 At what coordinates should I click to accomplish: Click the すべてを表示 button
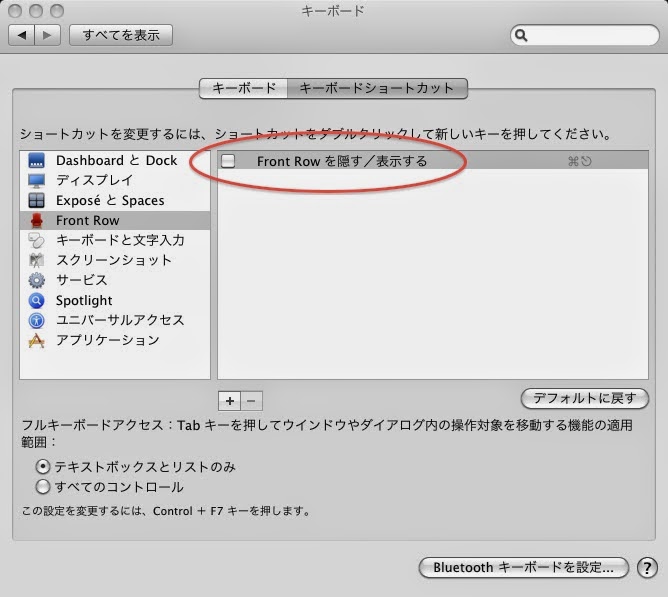[121, 35]
